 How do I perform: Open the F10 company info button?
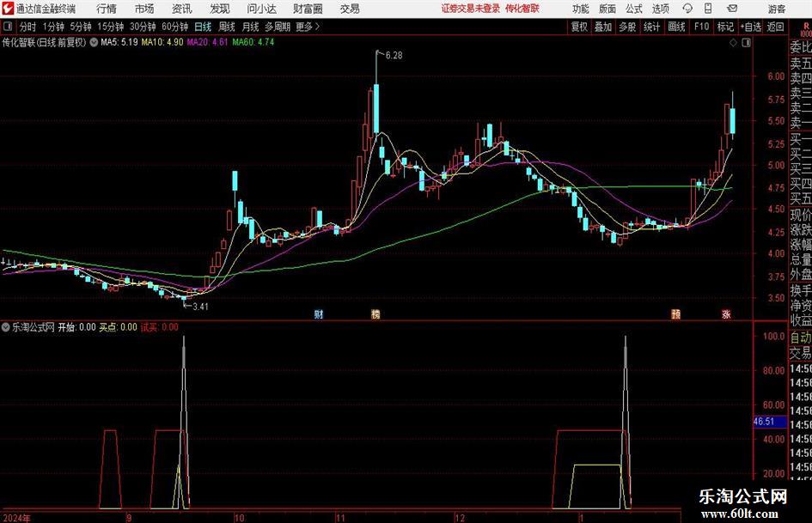coord(702,27)
